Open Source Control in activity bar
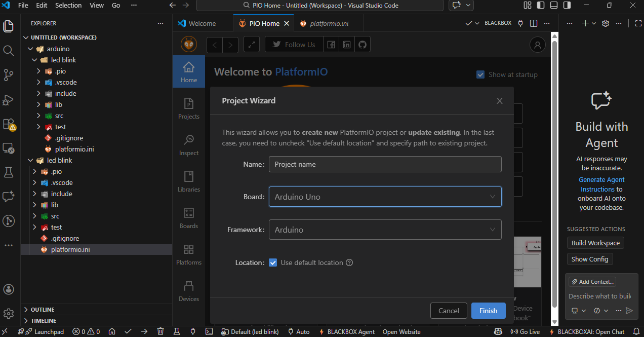The height and width of the screenshot is (337, 644). pyautogui.click(x=9, y=75)
